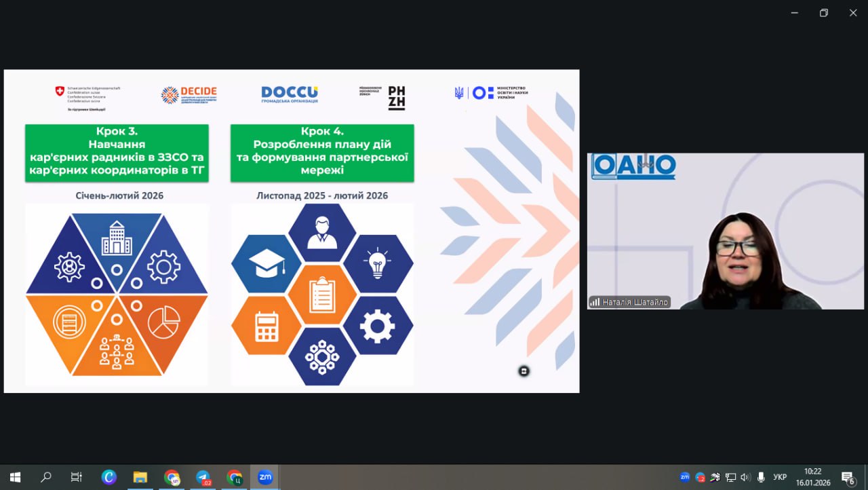The height and width of the screenshot is (490, 868).
Task: Click the Windows Start button
Action: pyautogui.click(x=15, y=477)
